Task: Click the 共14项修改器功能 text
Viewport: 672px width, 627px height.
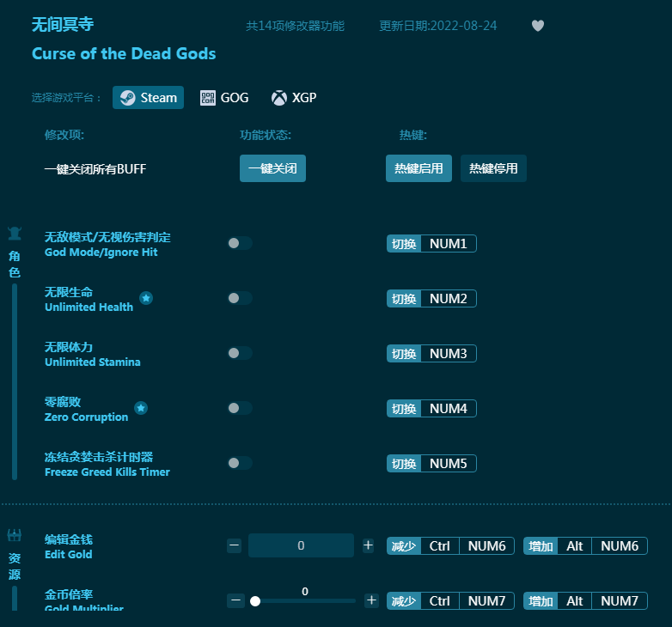Action: tap(296, 26)
